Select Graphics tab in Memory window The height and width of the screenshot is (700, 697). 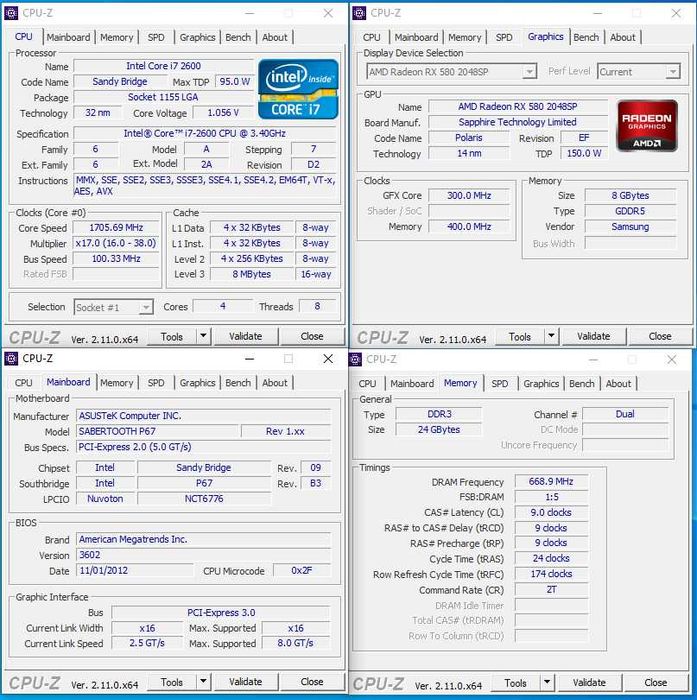pyautogui.click(x=541, y=383)
